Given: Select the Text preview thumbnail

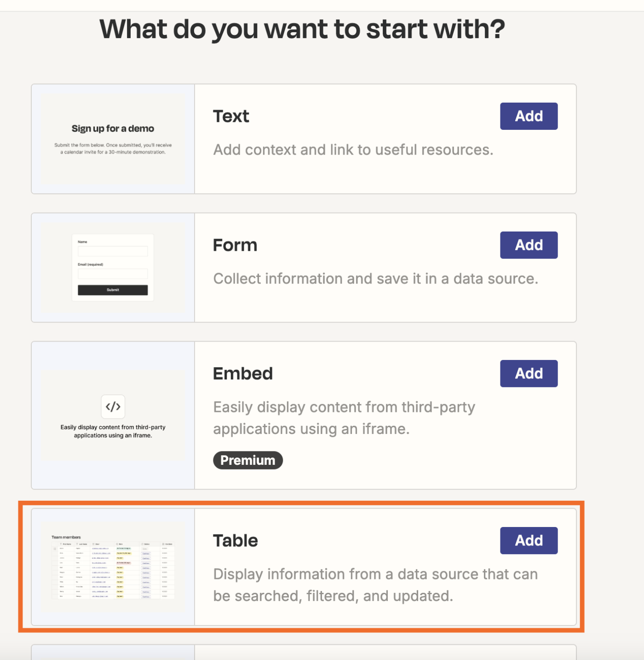Looking at the screenshot, I should pos(113,139).
